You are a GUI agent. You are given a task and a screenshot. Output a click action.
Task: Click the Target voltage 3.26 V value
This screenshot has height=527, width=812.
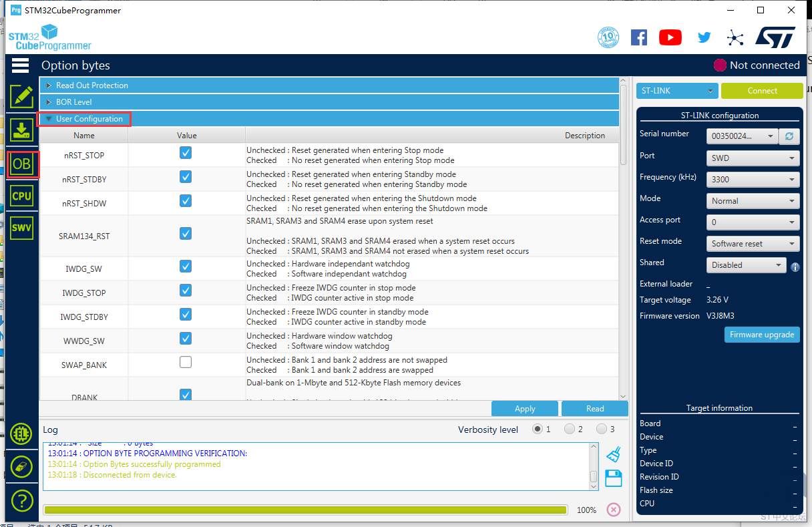click(717, 300)
